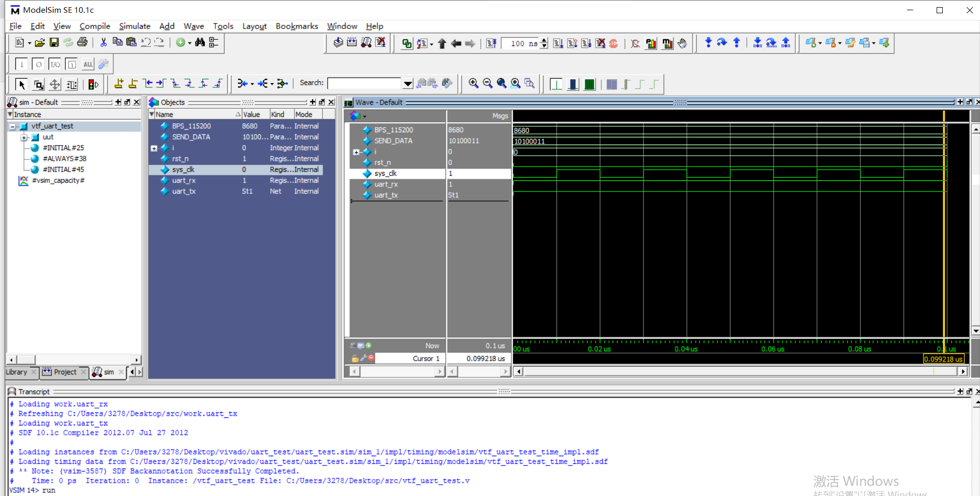Click the run length 100 ns input field
The height and width of the screenshot is (496, 980).
point(520,43)
